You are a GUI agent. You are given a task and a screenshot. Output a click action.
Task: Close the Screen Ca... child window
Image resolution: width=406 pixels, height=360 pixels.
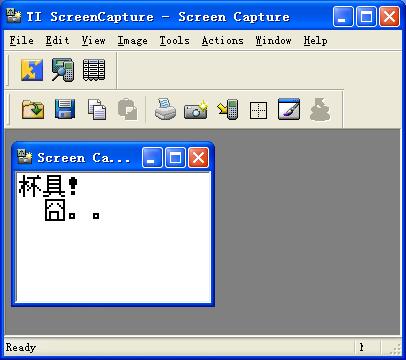click(x=198, y=158)
